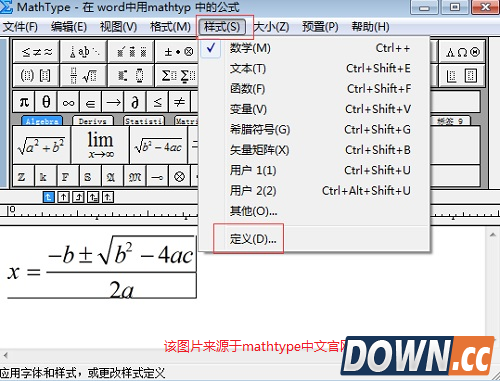Screen dimensions: 500x381
Task: Choose 矢量矩阵(X) style
Action: coord(314,150)
